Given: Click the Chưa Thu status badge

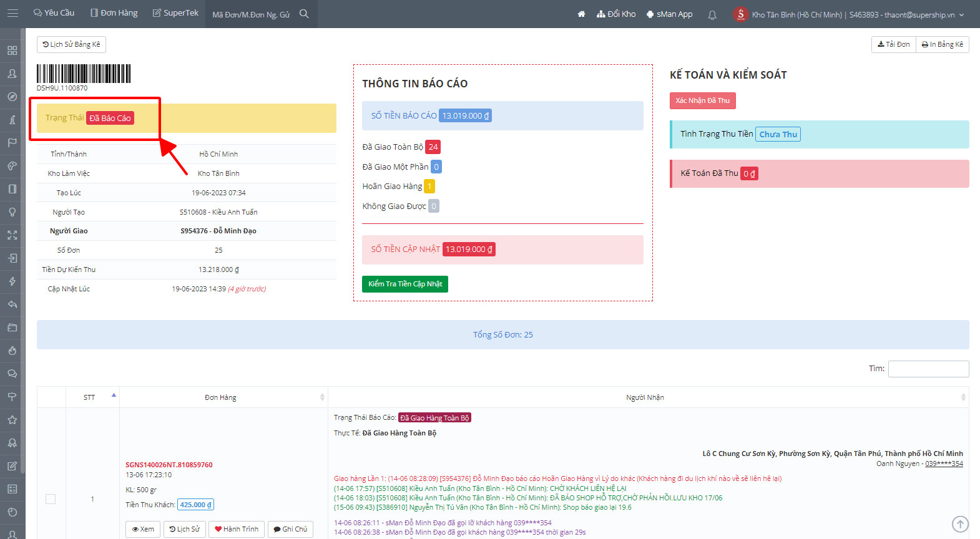Looking at the screenshot, I should [x=778, y=134].
